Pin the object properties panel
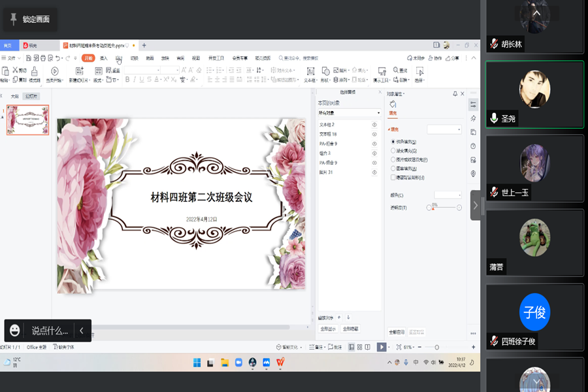This screenshot has height=392, width=588. [x=455, y=94]
